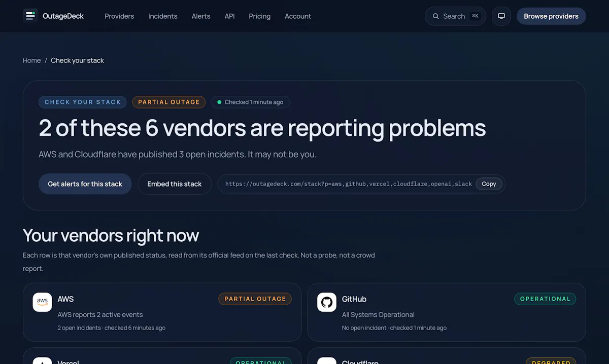Click the GitHub Operational badge

pyautogui.click(x=546, y=299)
